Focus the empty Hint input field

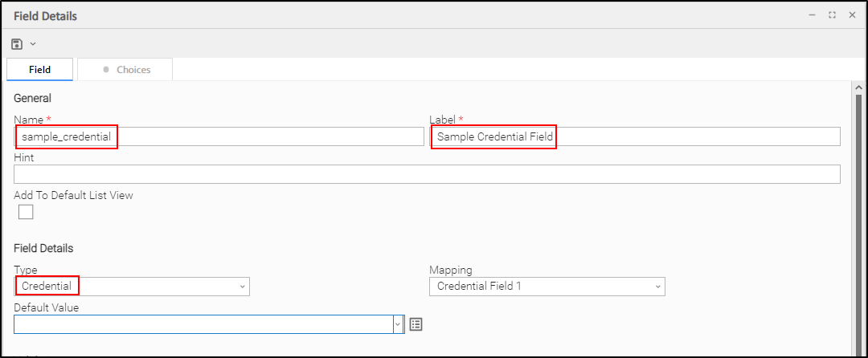[426, 174]
